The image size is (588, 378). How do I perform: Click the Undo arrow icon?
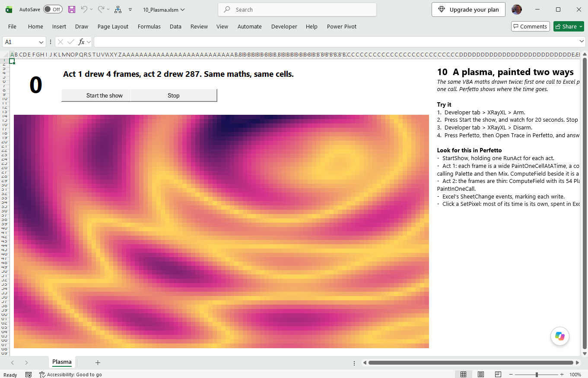click(84, 9)
